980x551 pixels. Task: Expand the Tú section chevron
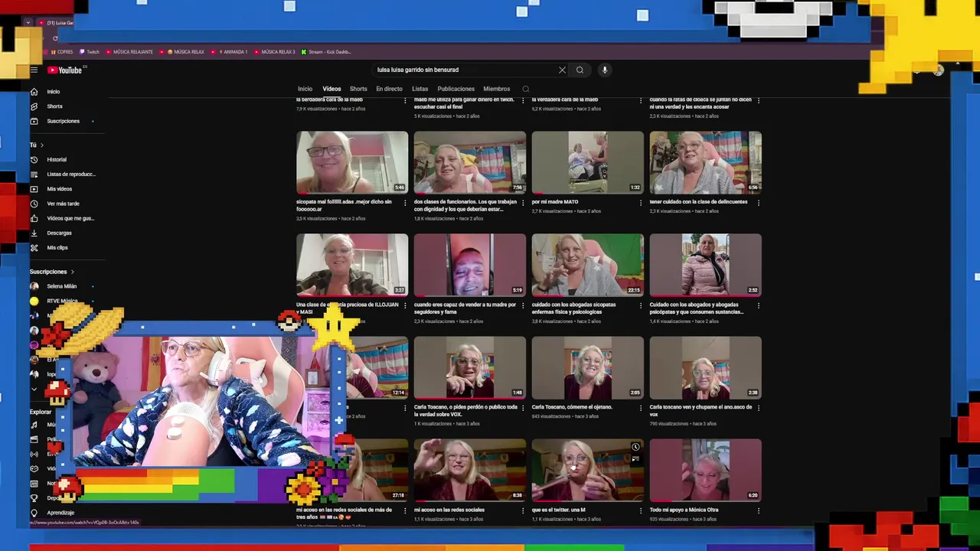pyautogui.click(x=42, y=145)
